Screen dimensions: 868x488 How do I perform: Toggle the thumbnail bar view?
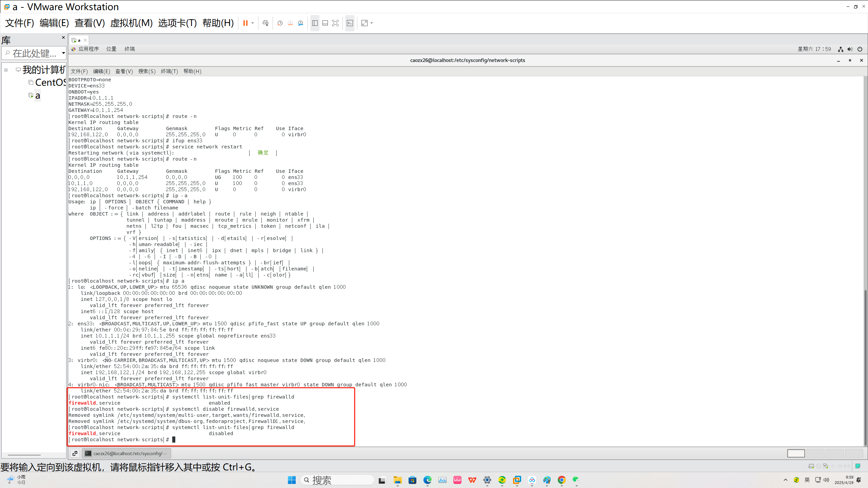pos(325,23)
